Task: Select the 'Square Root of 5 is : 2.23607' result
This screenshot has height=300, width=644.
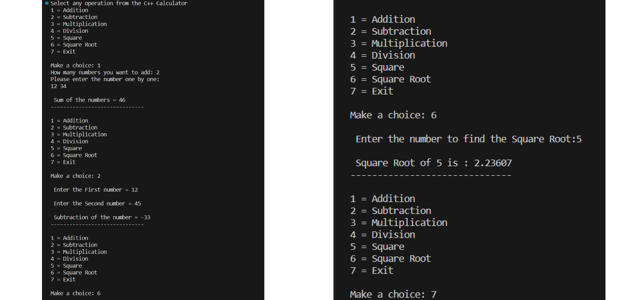Action: pos(434,163)
